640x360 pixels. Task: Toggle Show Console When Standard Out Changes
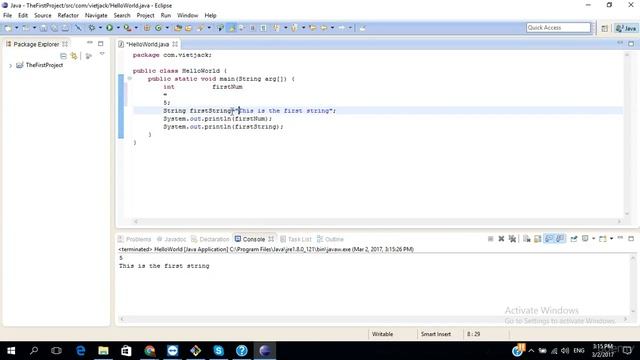(x=549, y=239)
